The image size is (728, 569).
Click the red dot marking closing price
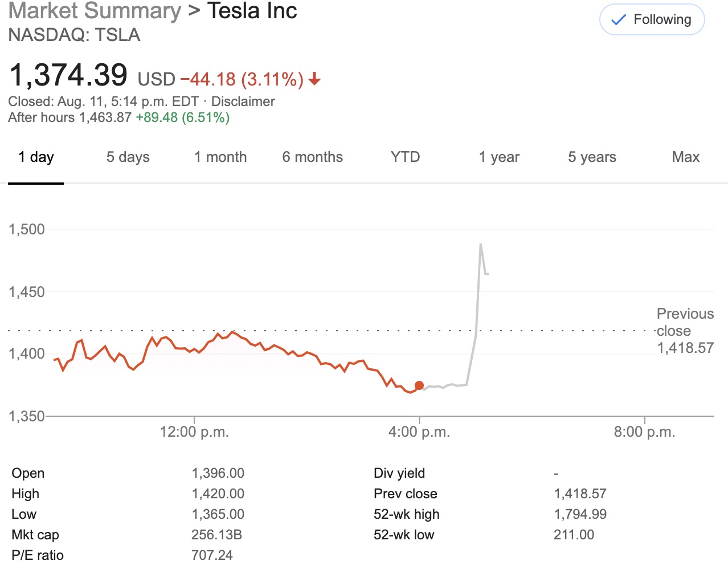pyautogui.click(x=420, y=385)
